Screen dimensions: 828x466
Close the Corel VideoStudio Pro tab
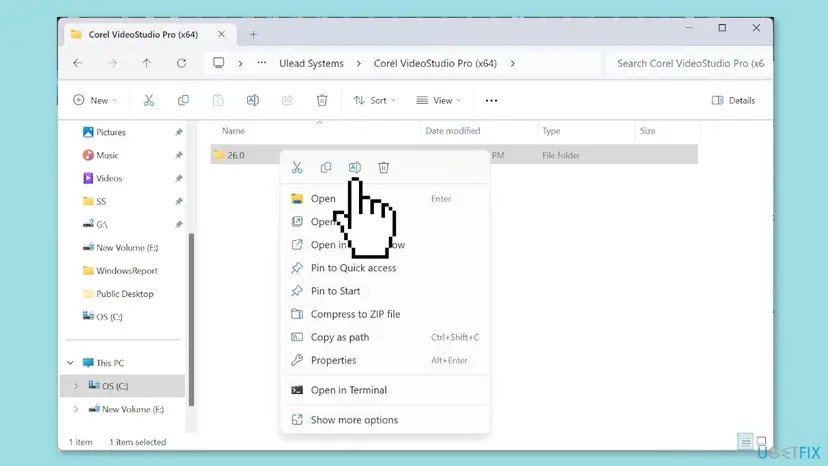(221, 34)
